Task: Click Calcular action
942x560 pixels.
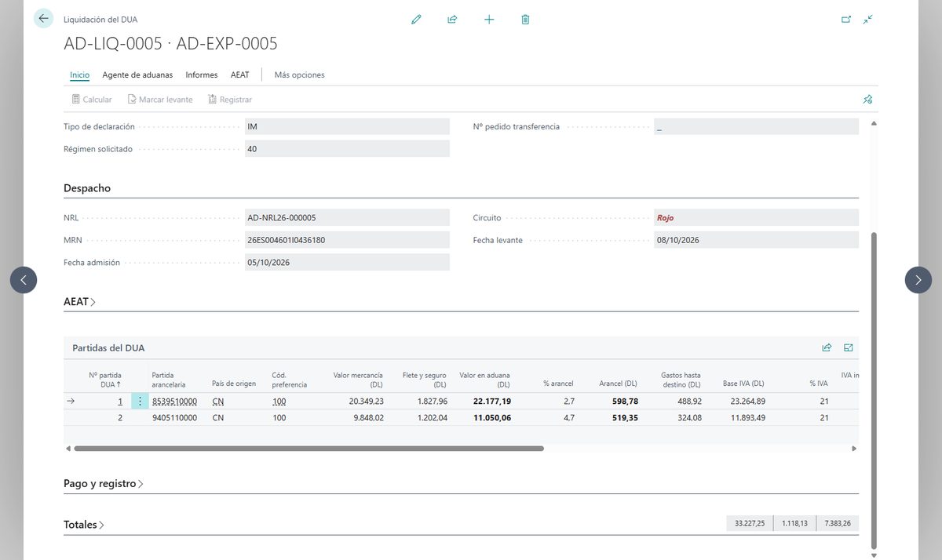Action: [92, 100]
